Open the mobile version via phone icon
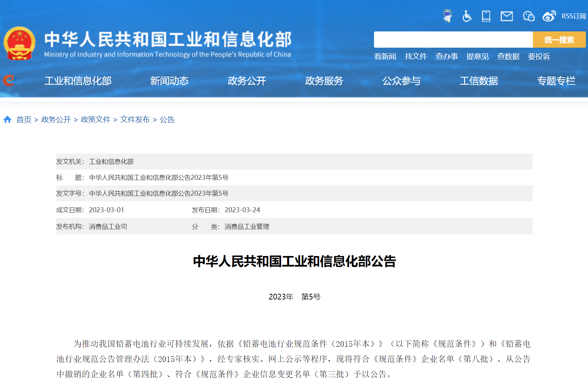The image size is (588, 392). tap(486, 16)
